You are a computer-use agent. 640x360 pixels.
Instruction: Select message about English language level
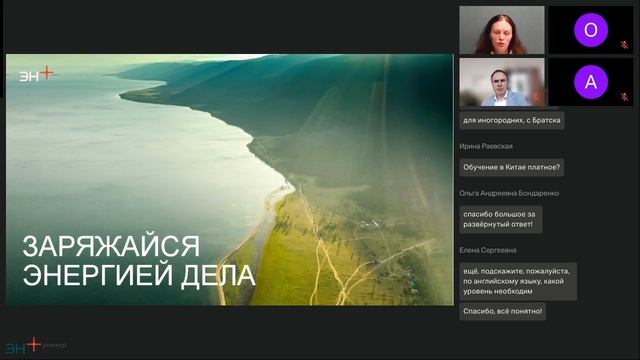click(518, 281)
